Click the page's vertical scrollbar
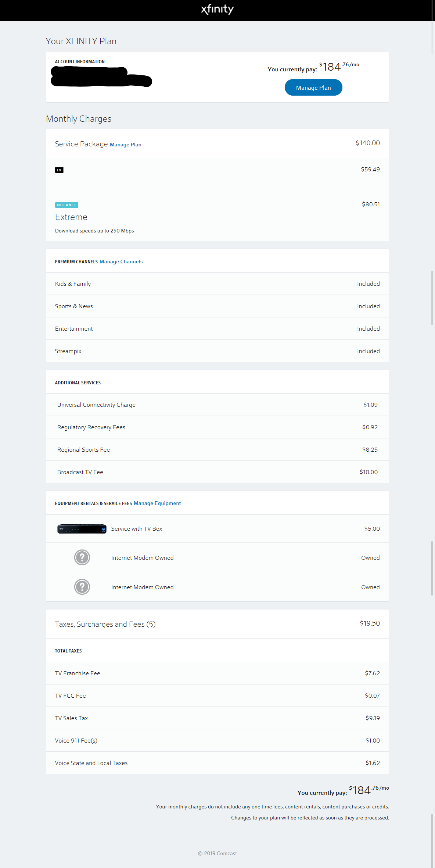 [x=432, y=294]
